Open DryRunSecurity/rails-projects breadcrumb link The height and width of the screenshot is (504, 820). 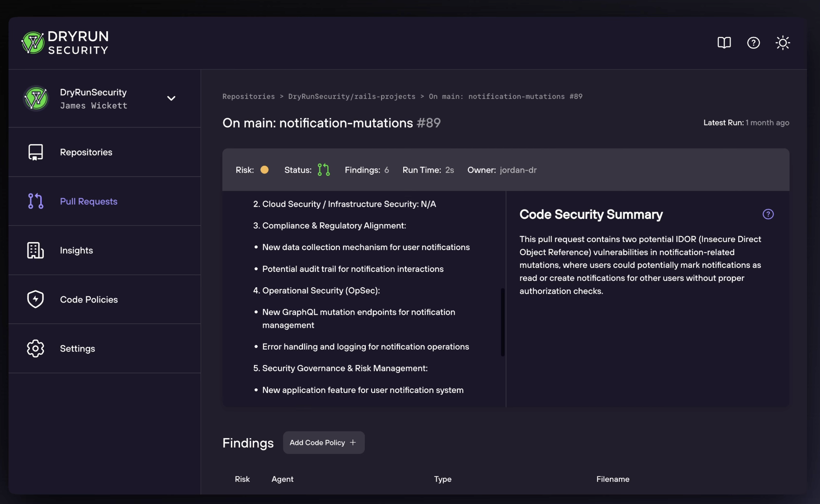point(352,97)
